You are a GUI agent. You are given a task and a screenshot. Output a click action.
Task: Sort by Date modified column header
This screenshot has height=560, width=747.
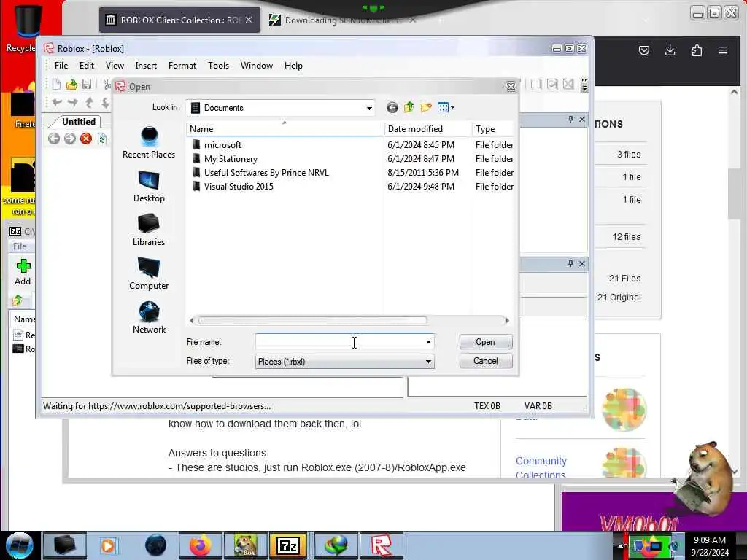[x=427, y=129]
